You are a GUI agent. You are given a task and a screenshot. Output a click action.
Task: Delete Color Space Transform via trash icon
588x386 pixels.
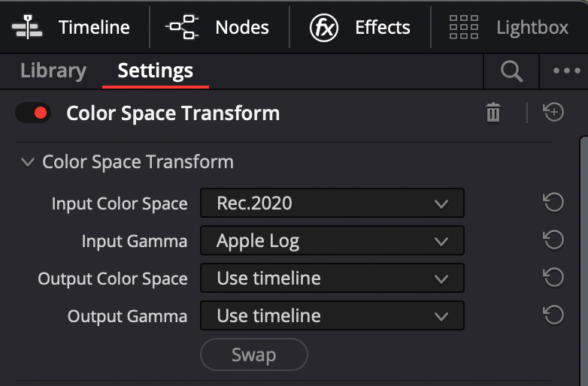[493, 112]
